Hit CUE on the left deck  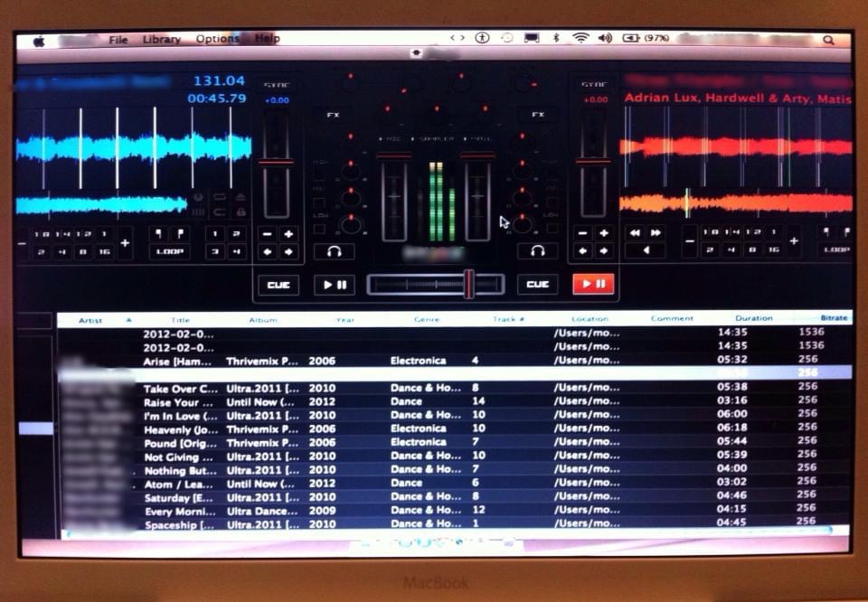point(278,285)
